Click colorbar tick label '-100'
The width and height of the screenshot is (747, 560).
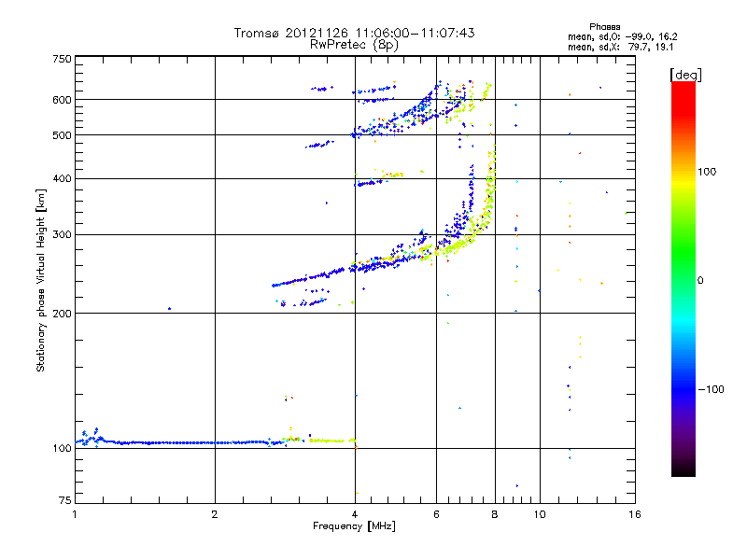[x=712, y=389]
